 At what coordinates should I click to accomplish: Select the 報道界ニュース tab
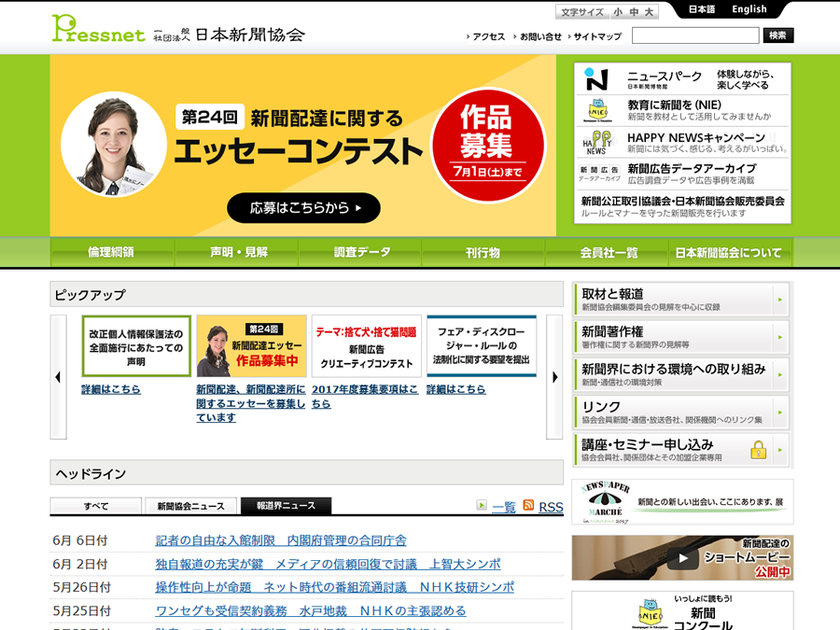[x=287, y=506]
